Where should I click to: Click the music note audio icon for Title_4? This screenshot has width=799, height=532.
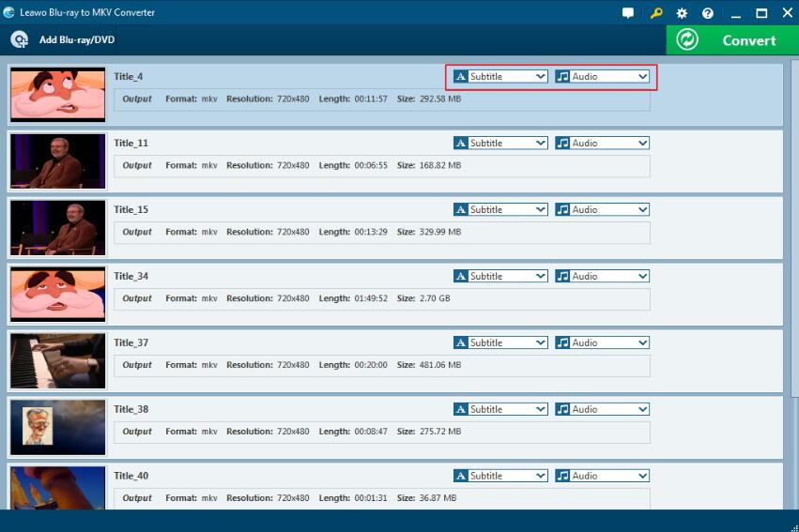click(562, 76)
